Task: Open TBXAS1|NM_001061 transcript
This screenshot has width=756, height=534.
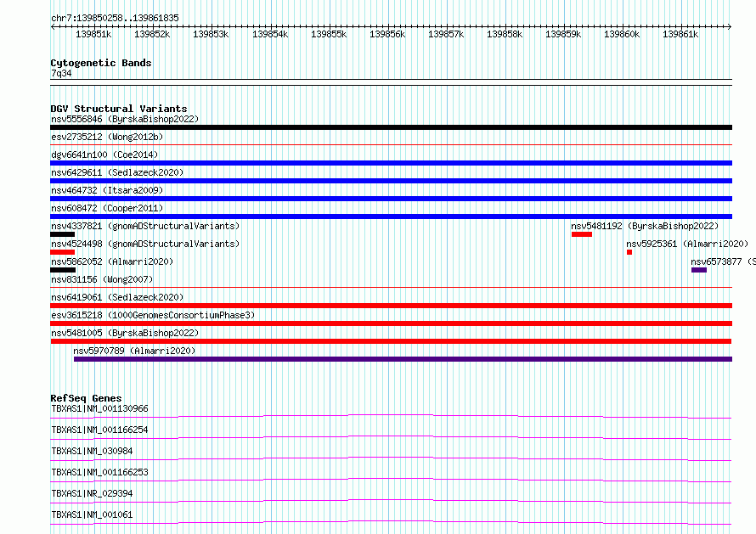Action: (92, 514)
